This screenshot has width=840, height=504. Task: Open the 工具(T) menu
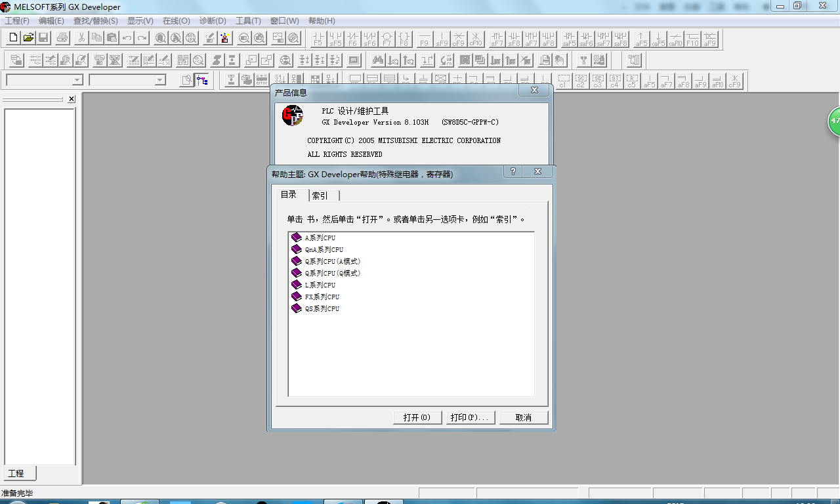(x=248, y=21)
